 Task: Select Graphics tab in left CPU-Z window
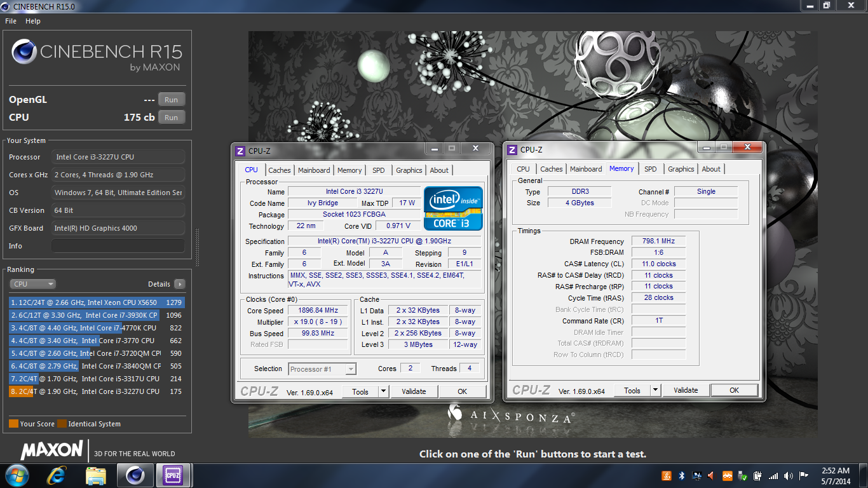click(409, 170)
